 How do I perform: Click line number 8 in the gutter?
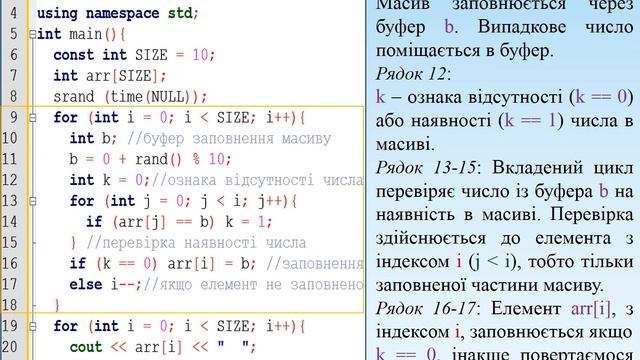click(14, 97)
